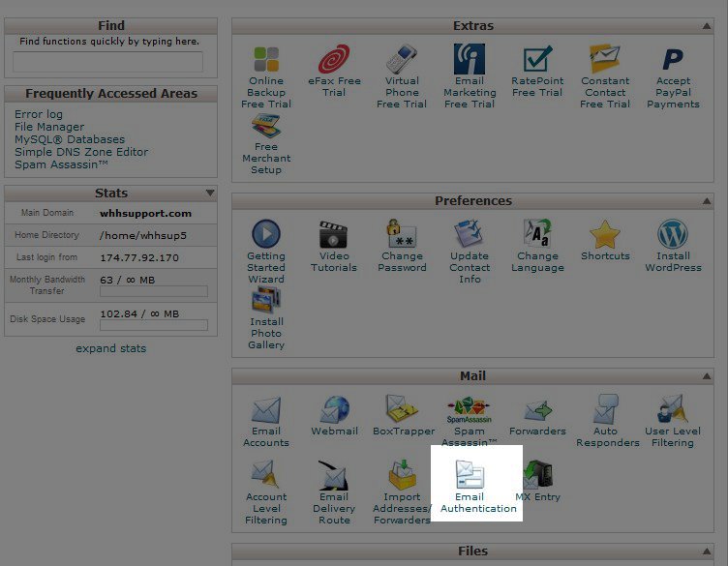Click the expand stats link
The height and width of the screenshot is (566, 728).
point(110,348)
